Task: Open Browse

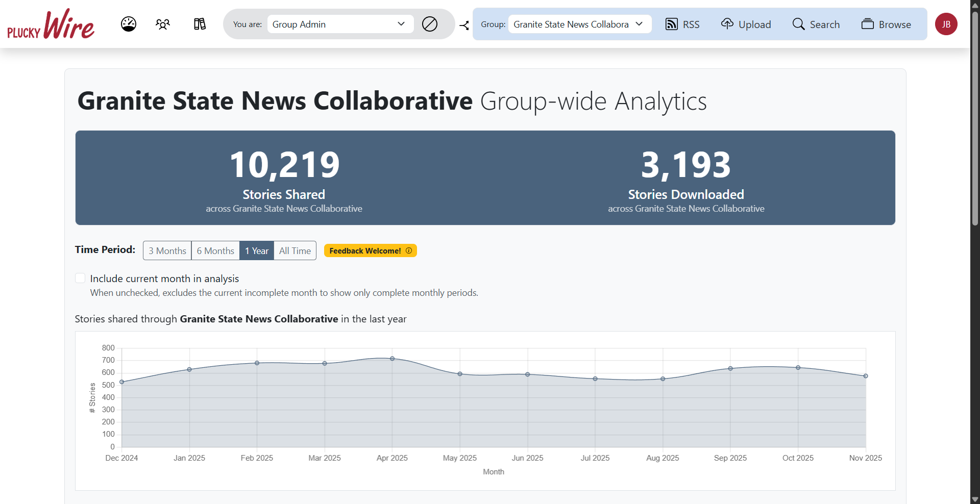Action: pyautogui.click(x=887, y=24)
